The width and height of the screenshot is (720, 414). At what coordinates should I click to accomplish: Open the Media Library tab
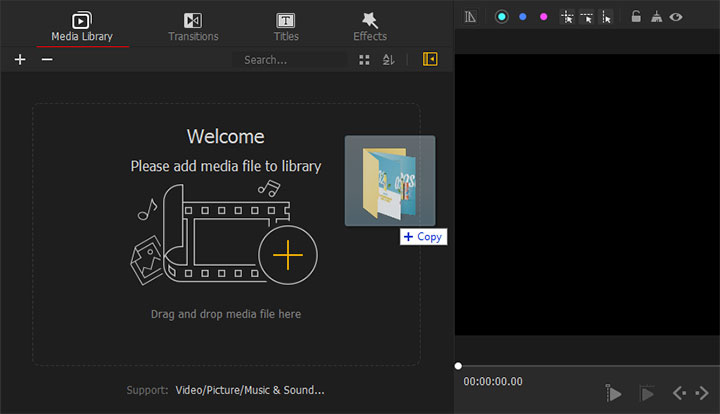click(x=82, y=27)
